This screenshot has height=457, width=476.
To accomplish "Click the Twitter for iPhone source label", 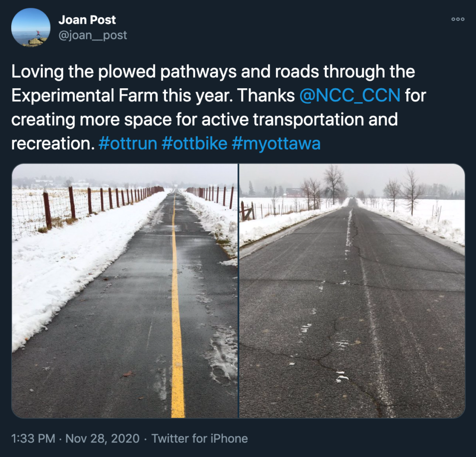I will point(200,438).
